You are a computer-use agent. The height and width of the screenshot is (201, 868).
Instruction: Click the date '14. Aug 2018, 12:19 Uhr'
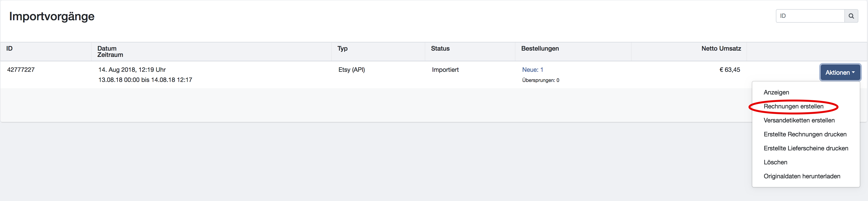(x=132, y=70)
